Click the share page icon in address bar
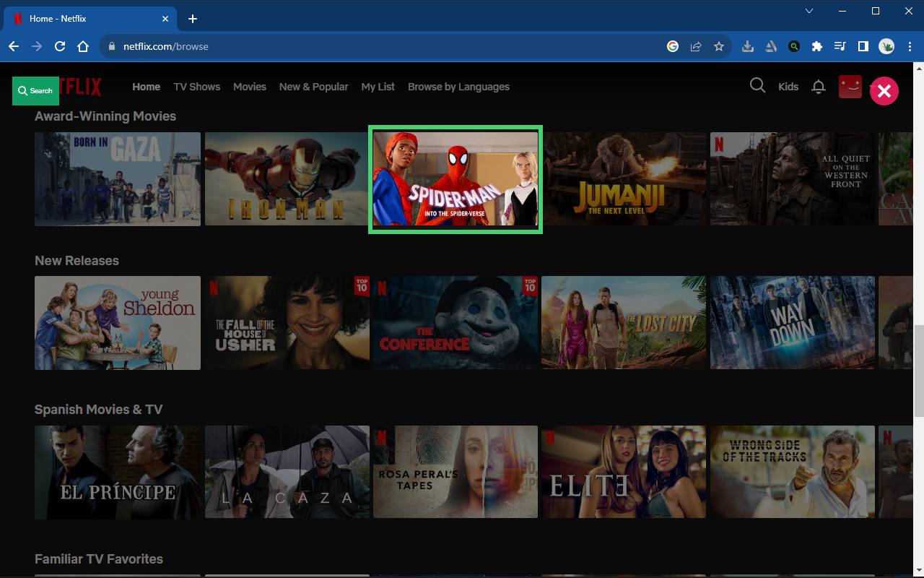924x578 pixels. point(696,46)
